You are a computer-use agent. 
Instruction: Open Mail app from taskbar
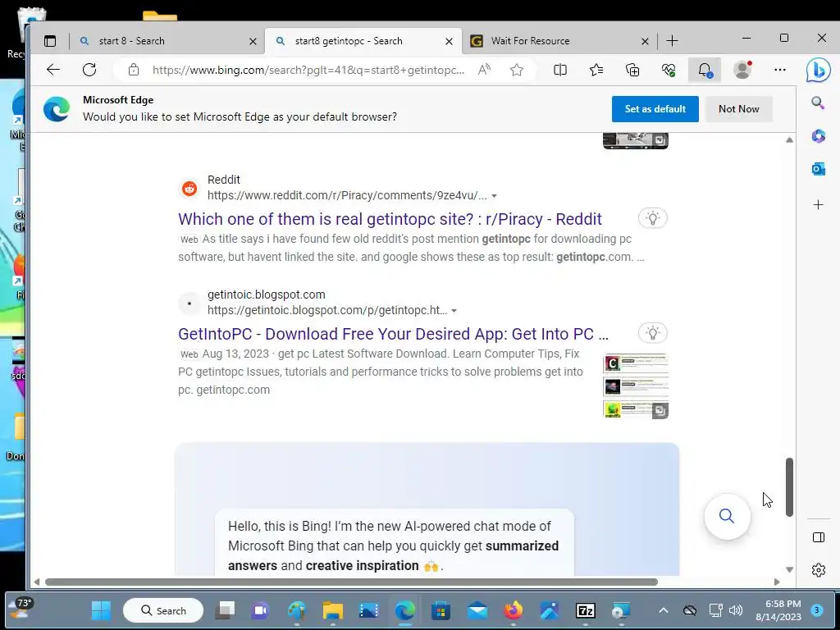(x=477, y=610)
